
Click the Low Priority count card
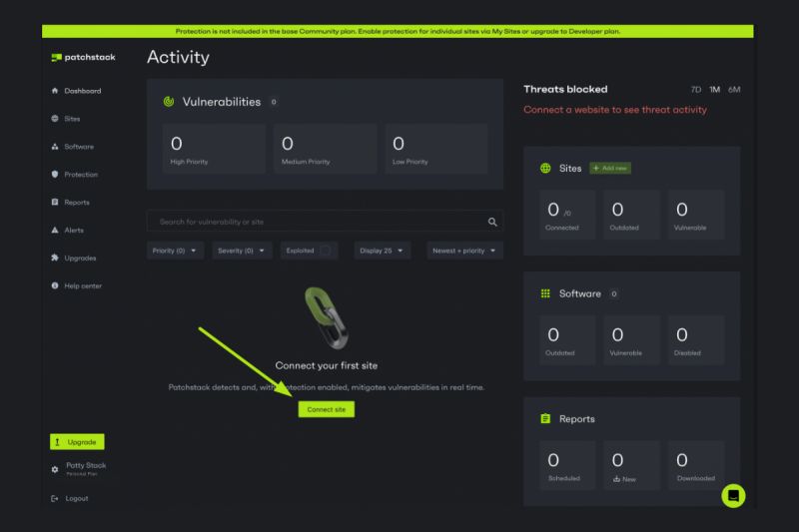pos(436,149)
